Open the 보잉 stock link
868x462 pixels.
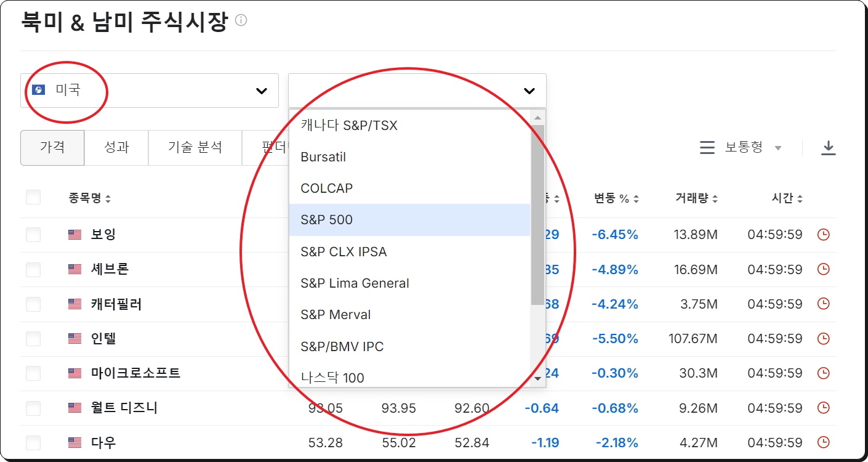tap(103, 235)
